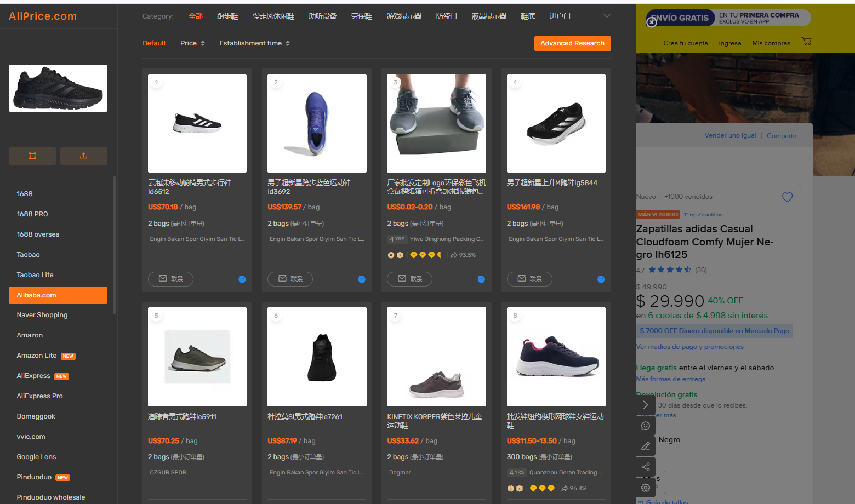Open product 2 image, blue running shoe
The height and width of the screenshot is (504, 855).
tap(317, 123)
